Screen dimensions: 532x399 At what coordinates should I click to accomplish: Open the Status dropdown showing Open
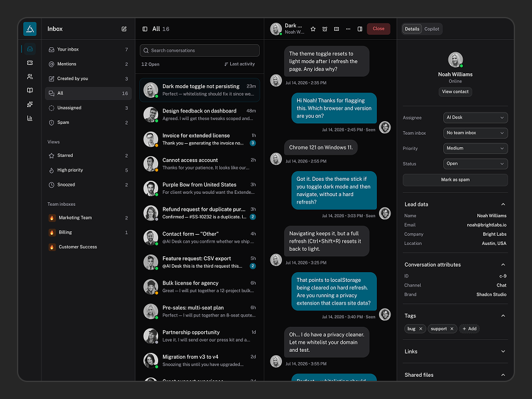[475, 164]
